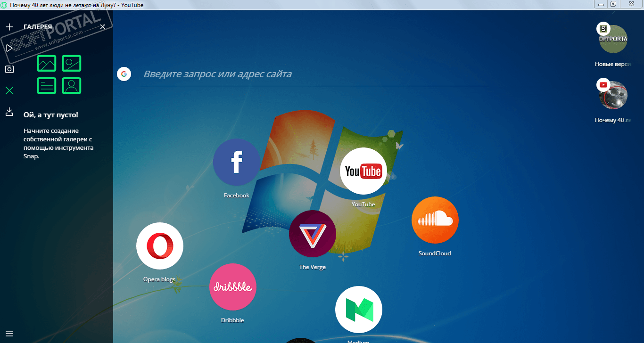Open the hamburger menu at sidebar bottom

point(9,334)
